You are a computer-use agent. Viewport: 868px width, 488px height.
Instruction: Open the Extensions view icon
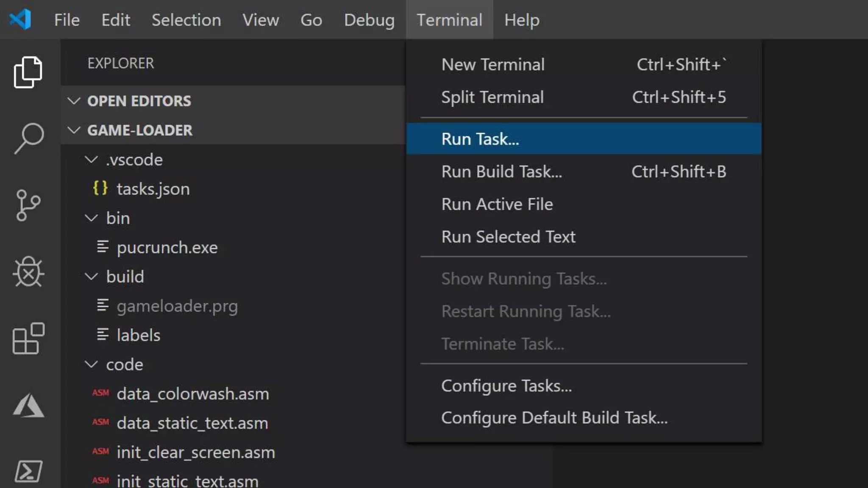click(28, 338)
